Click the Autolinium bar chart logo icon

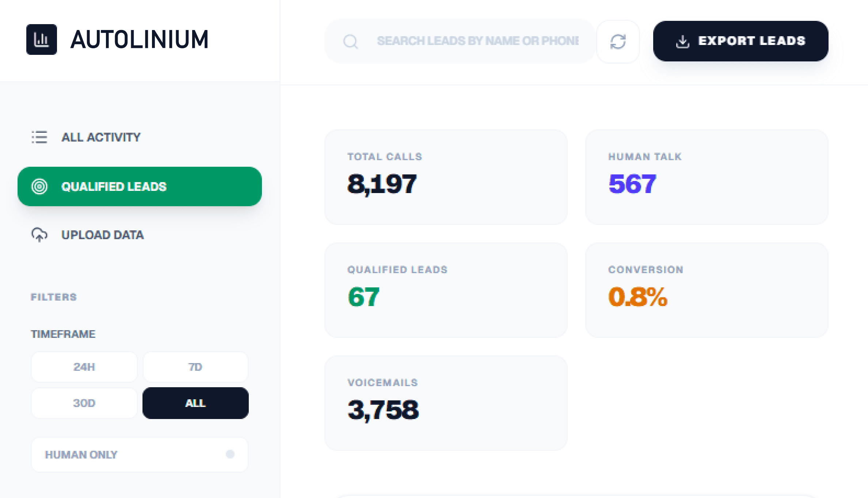[x=41, y=40]
